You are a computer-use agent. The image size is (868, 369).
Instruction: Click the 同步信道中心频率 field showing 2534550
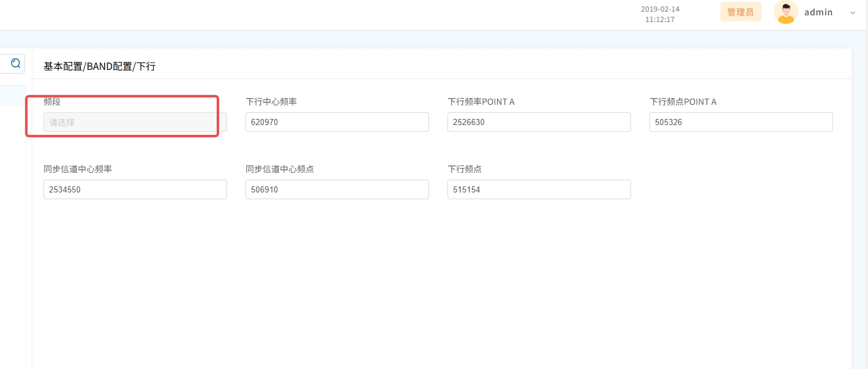point(135,189)
